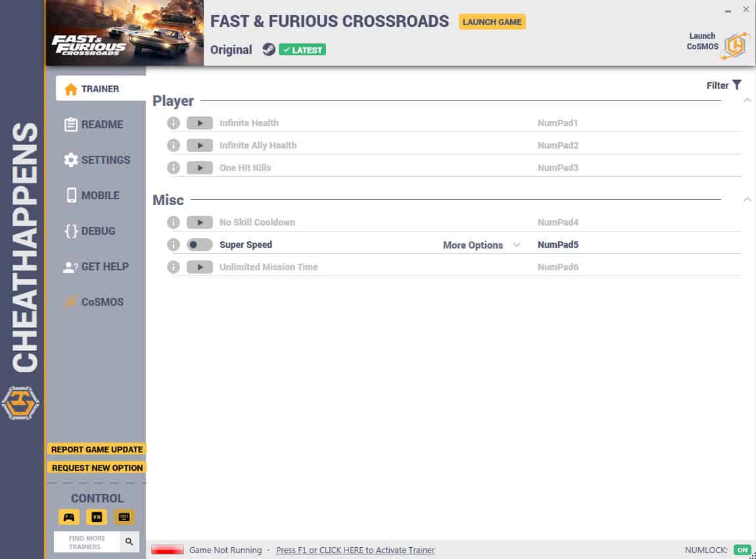
Task: Click the Original version label
Action: pyautogui.click(x=231, y=50)
